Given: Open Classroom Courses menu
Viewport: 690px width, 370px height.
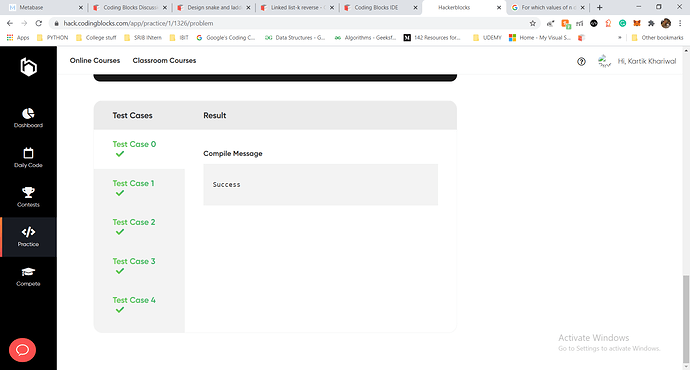Looking at the screenshot, I should pyautogui.click(x=164, y=61).
